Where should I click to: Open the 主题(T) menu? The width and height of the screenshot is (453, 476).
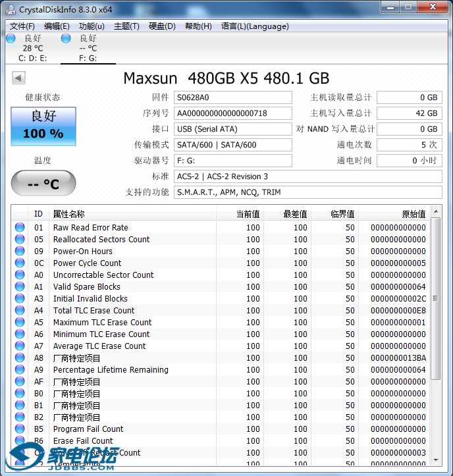point(126,26)
